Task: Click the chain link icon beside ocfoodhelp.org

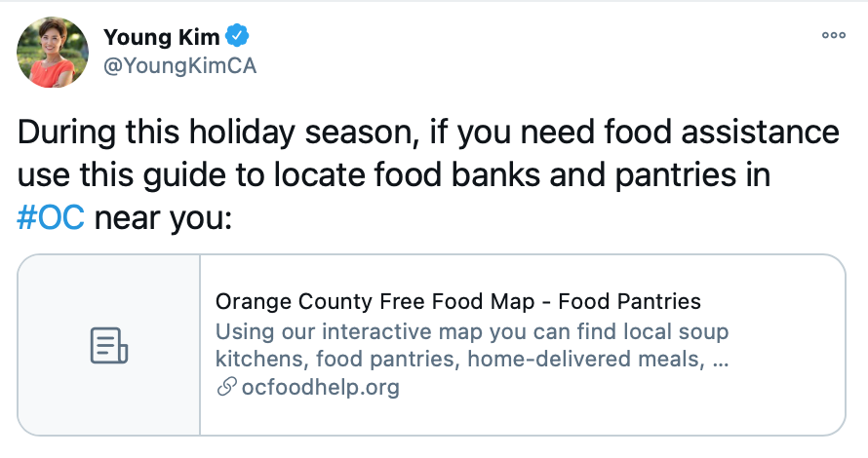Action: tap(226, 387)
